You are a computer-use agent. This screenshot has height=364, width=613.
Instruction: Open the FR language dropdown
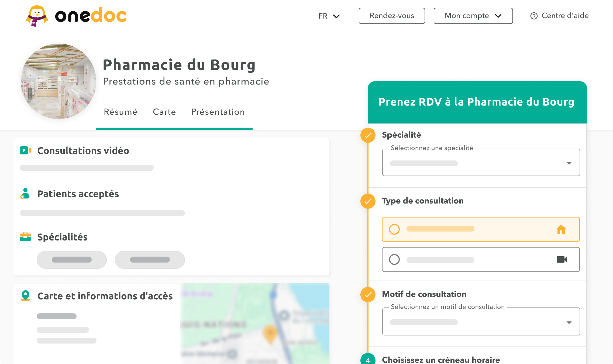pos(329,16)
